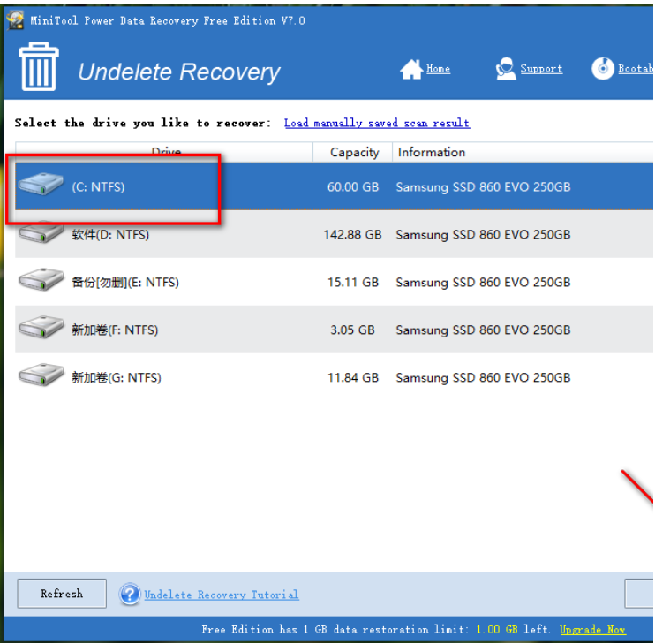Click the G: NTFS drive icon

point(41,375)
